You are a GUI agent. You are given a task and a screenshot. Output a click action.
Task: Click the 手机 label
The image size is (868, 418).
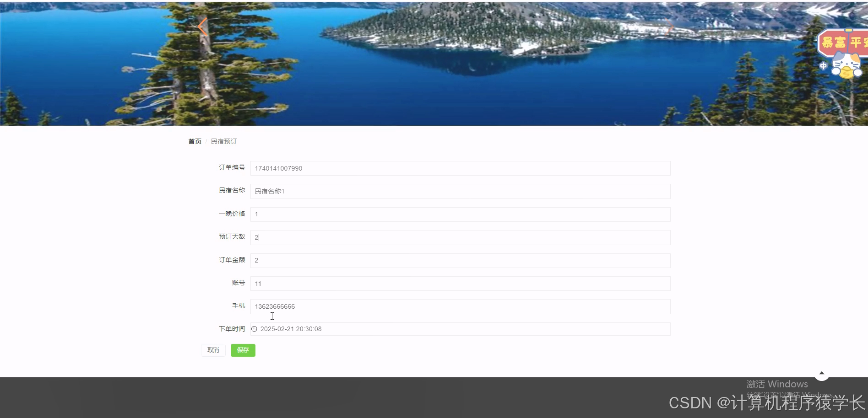(x=239, y=305)
